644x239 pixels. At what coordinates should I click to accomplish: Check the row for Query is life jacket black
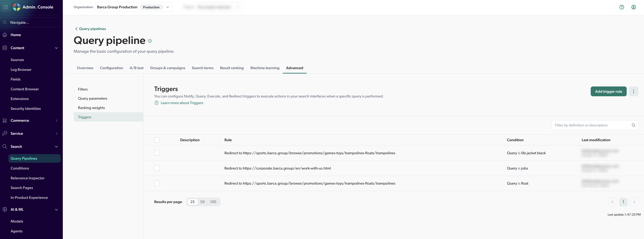[157, 153]
